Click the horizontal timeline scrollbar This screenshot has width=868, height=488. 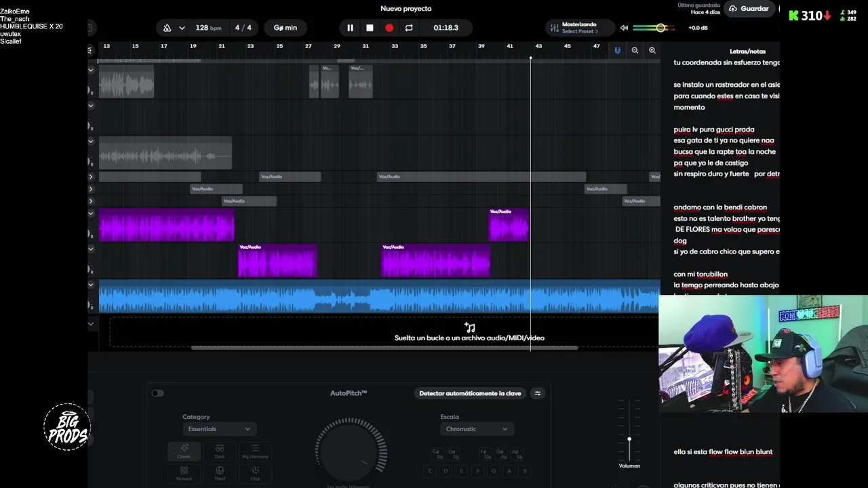(384, 348)
